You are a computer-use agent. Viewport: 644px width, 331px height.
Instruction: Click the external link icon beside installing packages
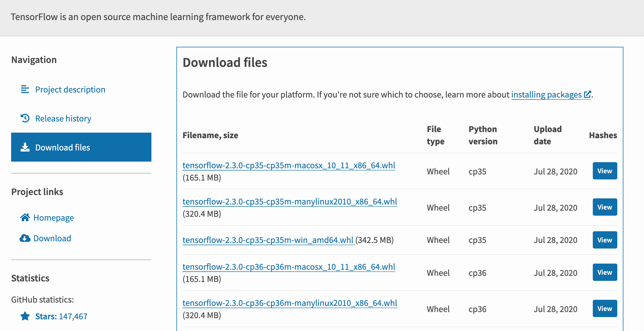point(587,94)
